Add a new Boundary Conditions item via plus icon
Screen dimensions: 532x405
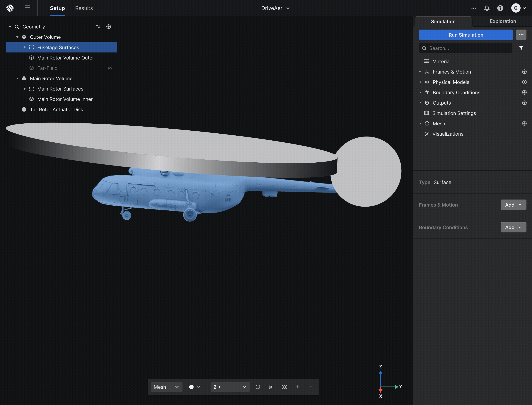(x=524, y=93)
